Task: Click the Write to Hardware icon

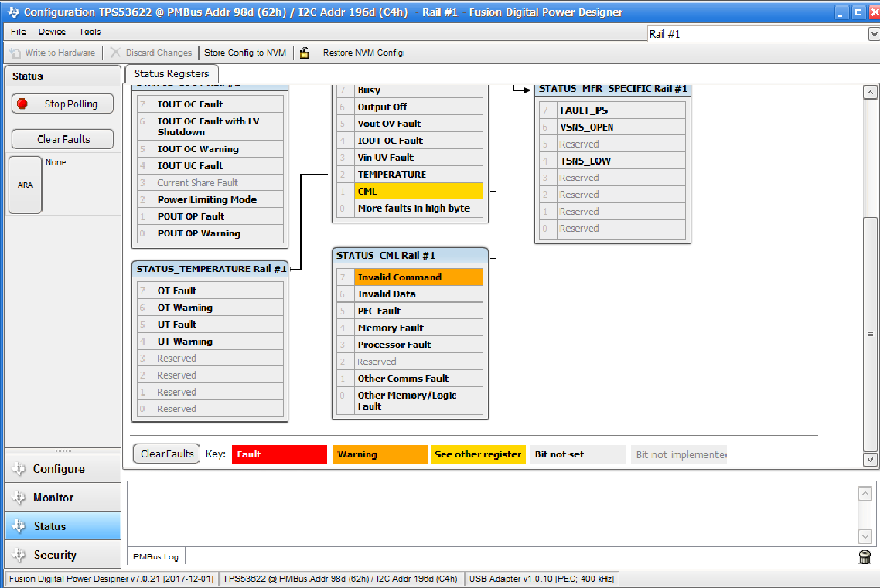Action: pyautogui.click(x=15, y=53)
